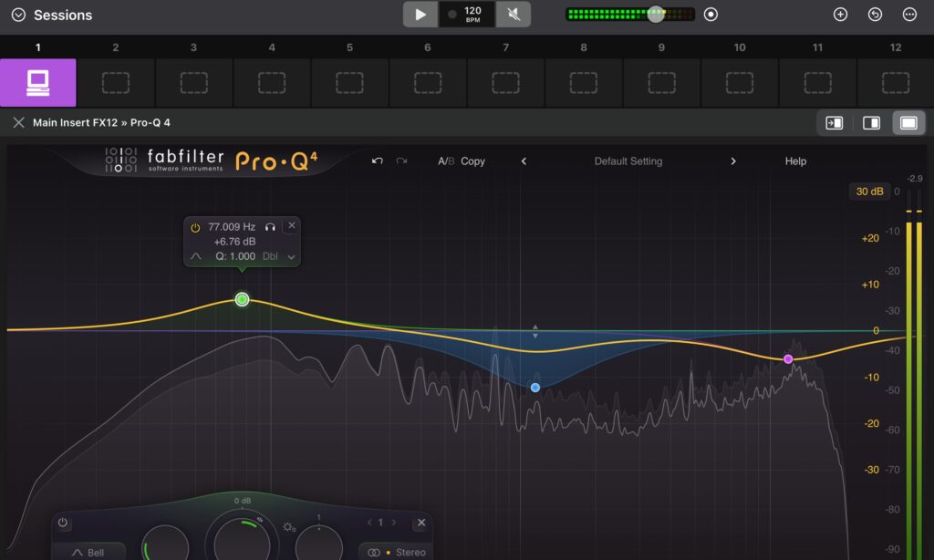Select the active session slot 1

coord(37,83)
